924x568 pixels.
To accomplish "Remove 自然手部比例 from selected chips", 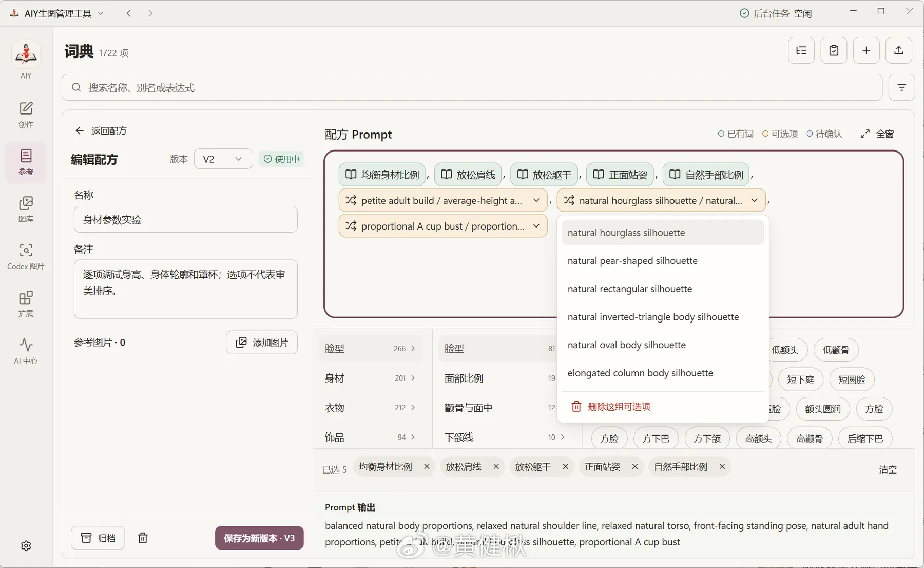I will pyautogui.click(x=722, y=466).
